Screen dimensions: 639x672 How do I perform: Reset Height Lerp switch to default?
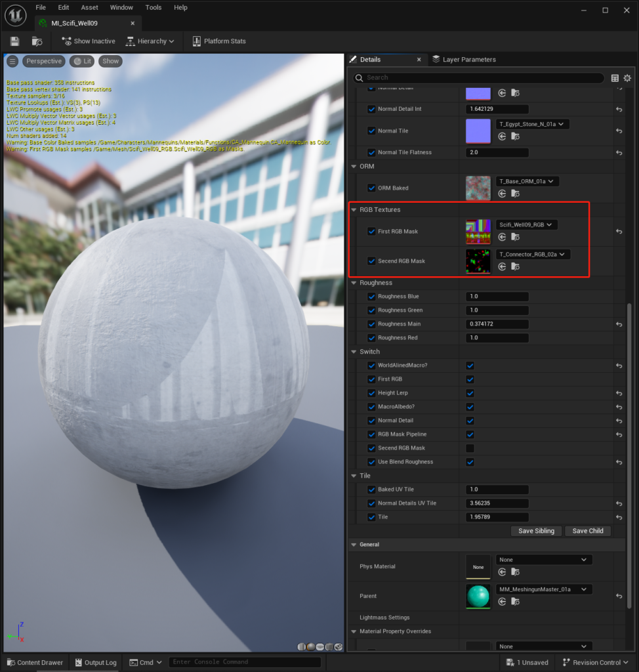click(x=619, y=393)
